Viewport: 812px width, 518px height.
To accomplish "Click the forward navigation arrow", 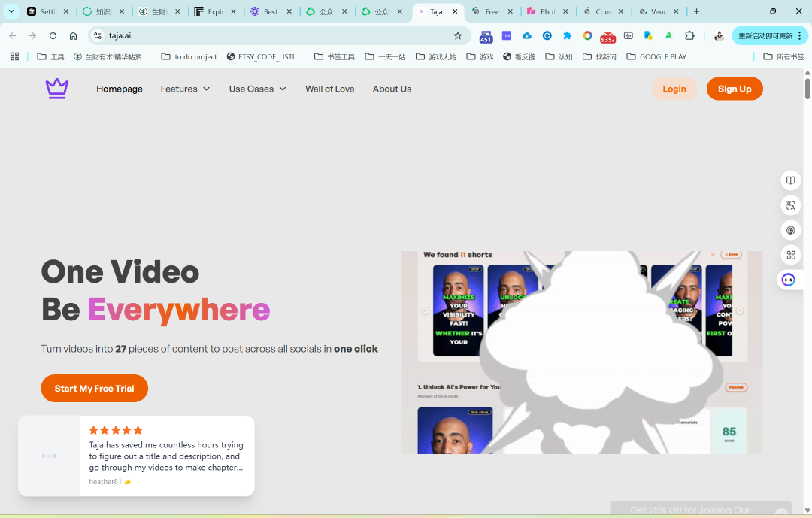I will tap(32, 36).
